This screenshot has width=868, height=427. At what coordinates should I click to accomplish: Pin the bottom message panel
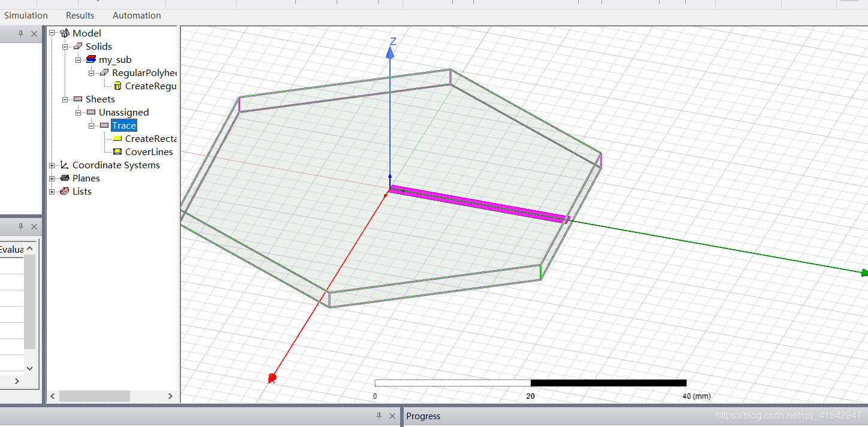coord(379,416)
